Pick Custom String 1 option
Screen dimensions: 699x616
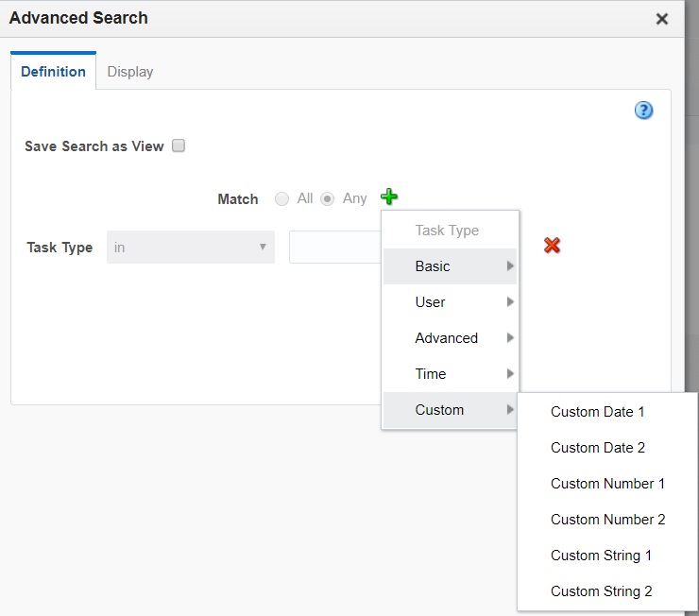point(601,556)
